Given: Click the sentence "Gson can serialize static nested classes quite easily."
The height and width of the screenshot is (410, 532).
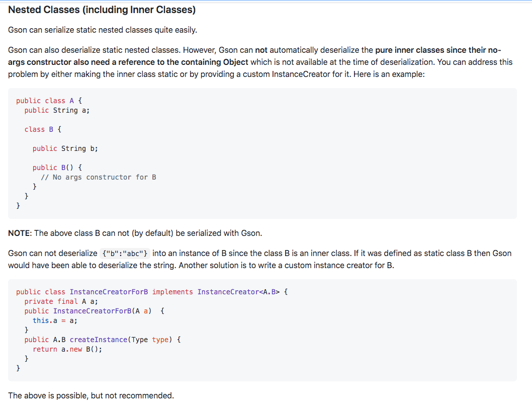Looking at the screenshot, I should pos(103,30).
